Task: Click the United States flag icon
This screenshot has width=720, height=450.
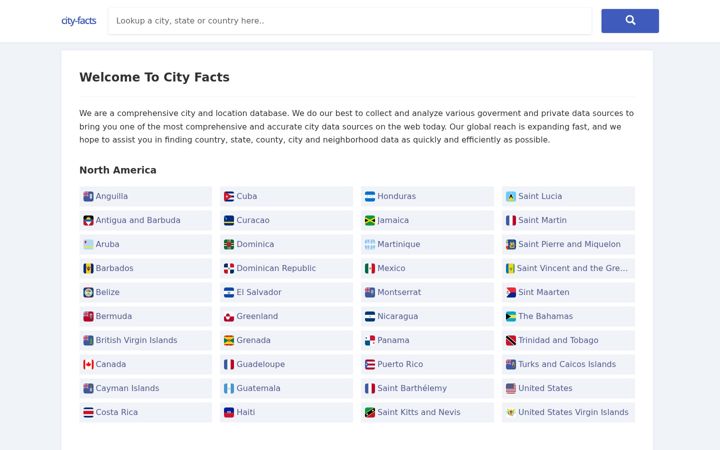Action: pos(511,388)
